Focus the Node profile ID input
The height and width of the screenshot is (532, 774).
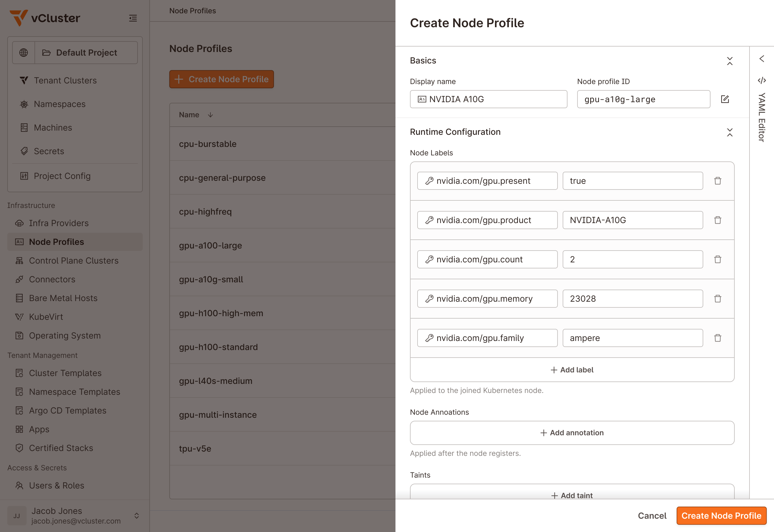click(643, 99)
